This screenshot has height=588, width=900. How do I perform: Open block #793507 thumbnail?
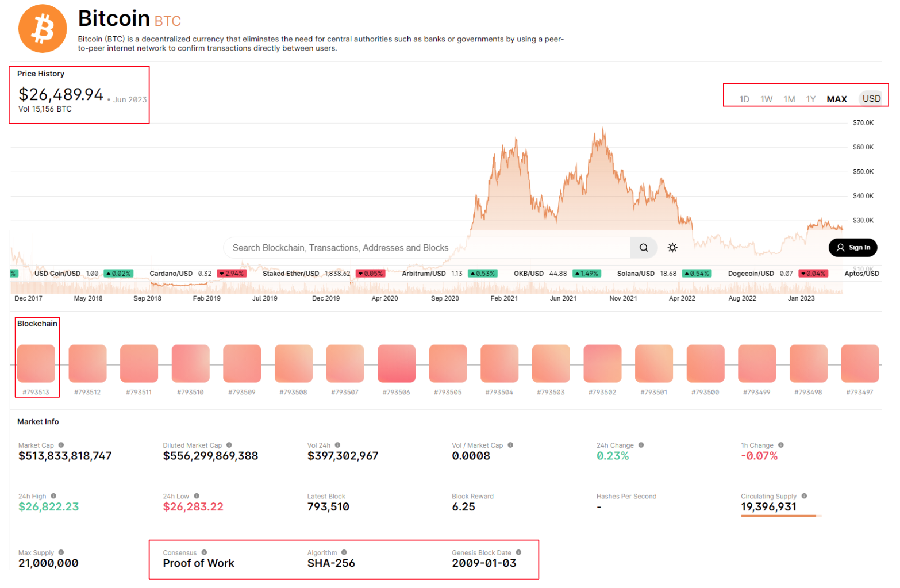(x=345, y=363)
